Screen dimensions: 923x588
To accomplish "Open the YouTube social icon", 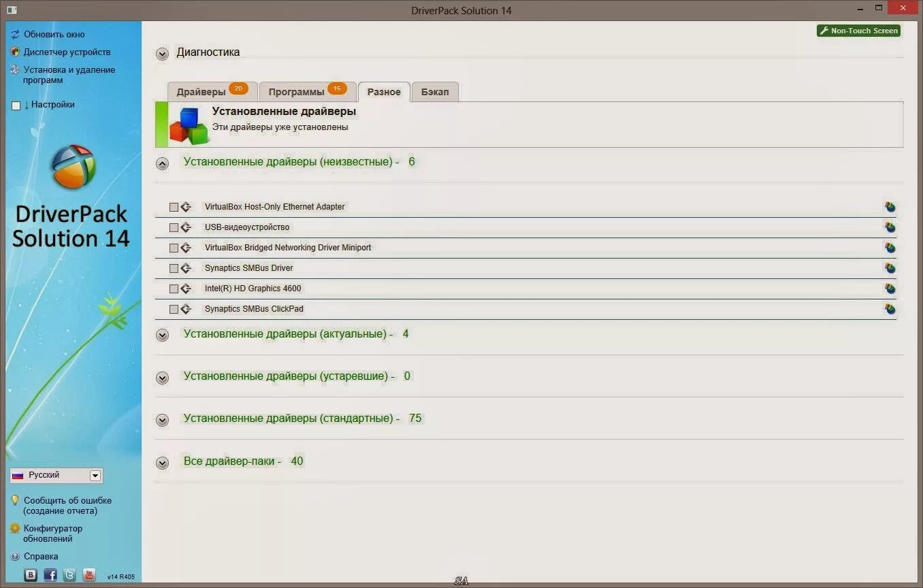I will click(x=89, y=574).
